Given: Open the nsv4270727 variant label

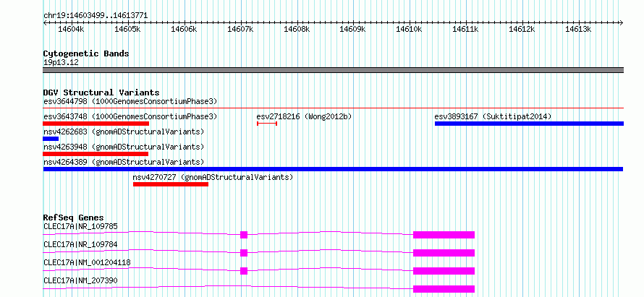Looking at the screenshot, I should click(213, 177).
